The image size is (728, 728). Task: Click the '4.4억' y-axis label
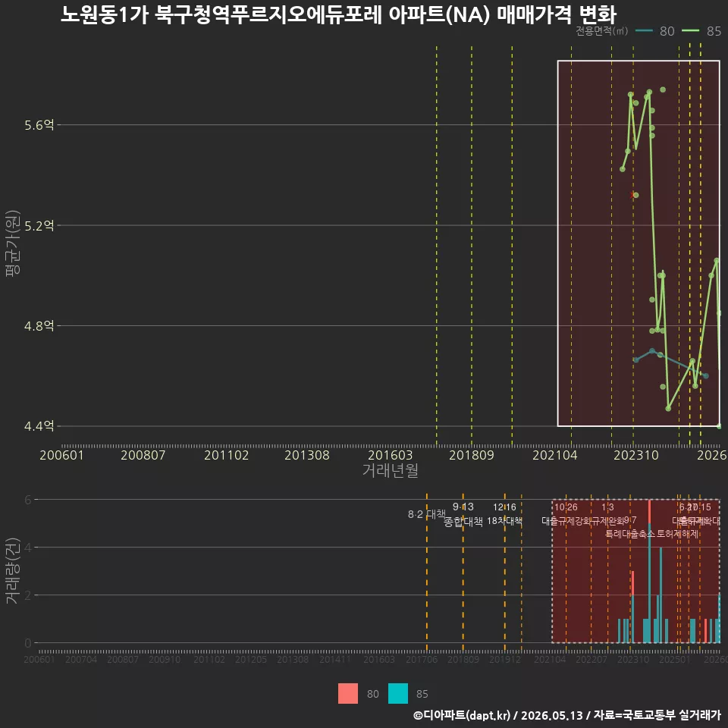click(39, 426)
